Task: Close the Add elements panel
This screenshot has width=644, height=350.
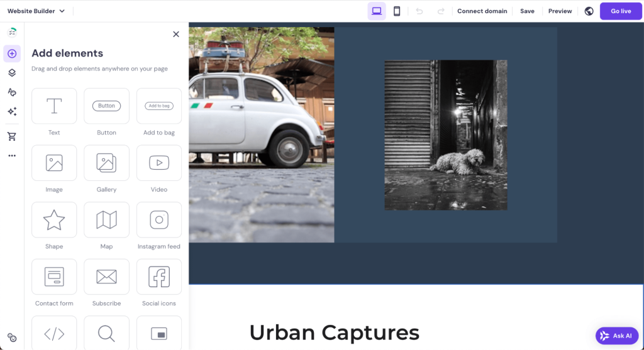Action: click(x=176, y=34)
